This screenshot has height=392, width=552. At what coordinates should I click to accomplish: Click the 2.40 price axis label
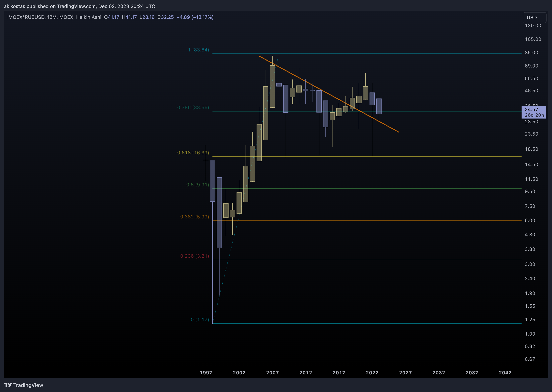coord(530,278)
